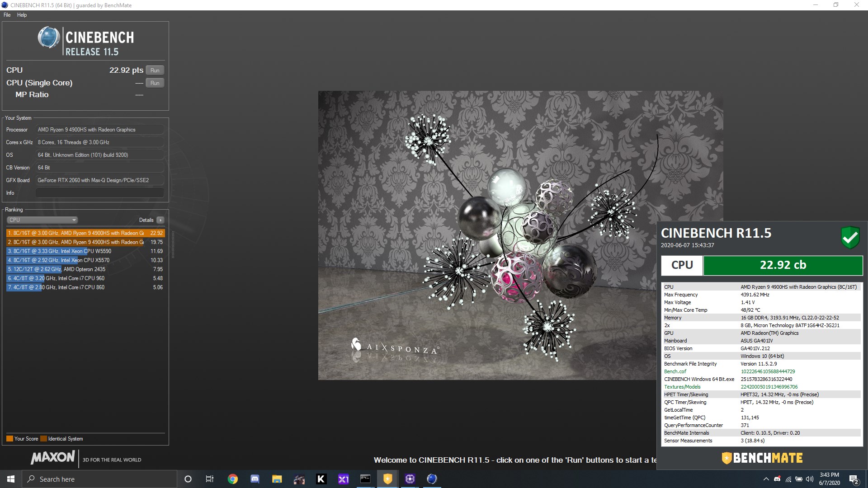The height and width of the screenshot is (488, 868).
Task: Open the File menu
Action: 7,15
